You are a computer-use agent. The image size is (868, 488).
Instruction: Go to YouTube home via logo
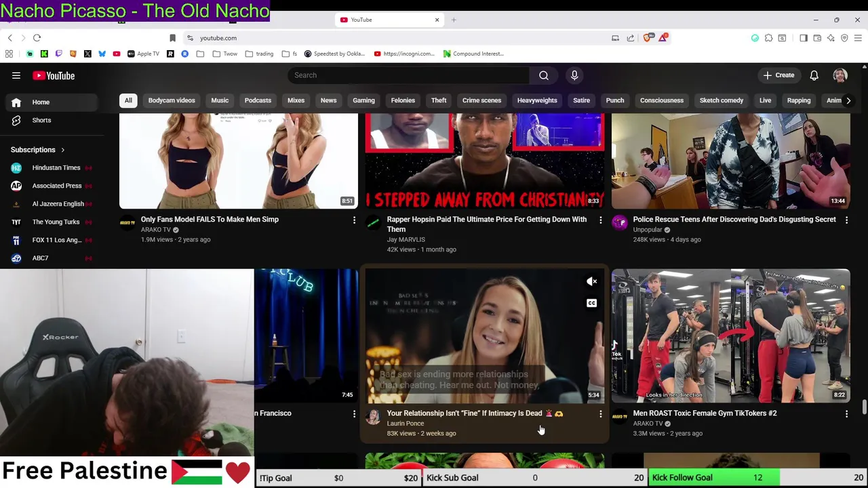pyautogui.click(x=53, y=75)
